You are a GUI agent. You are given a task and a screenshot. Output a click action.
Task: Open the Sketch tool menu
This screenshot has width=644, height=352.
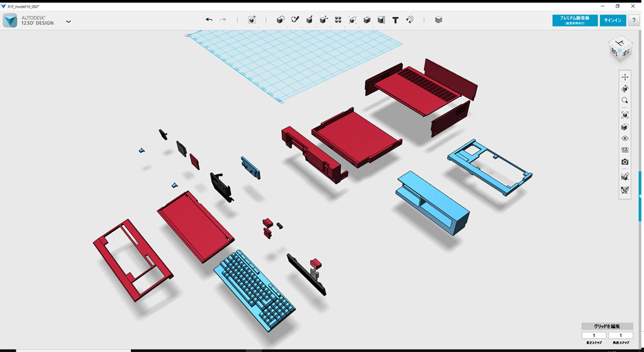pyautogui.click(x=295, y=20)
